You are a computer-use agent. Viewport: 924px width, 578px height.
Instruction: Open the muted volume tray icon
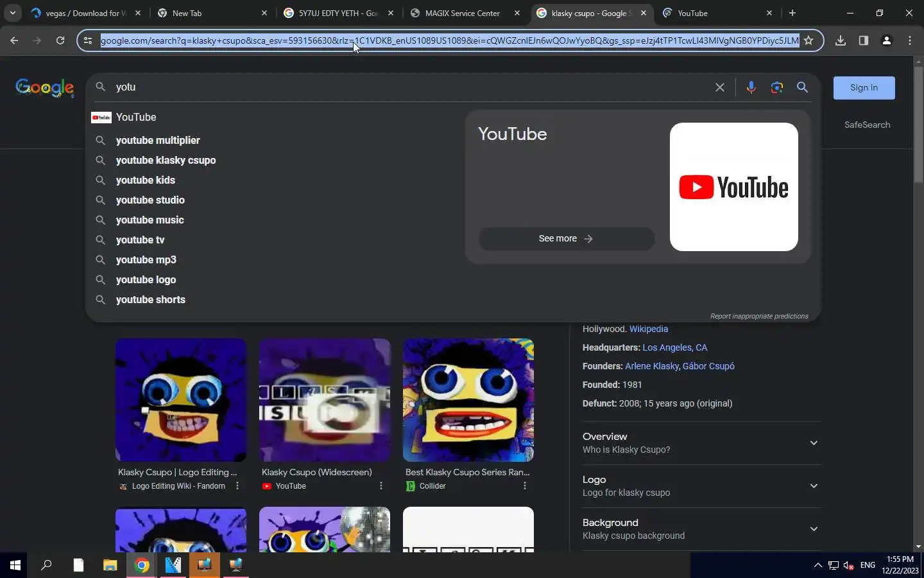849,565
